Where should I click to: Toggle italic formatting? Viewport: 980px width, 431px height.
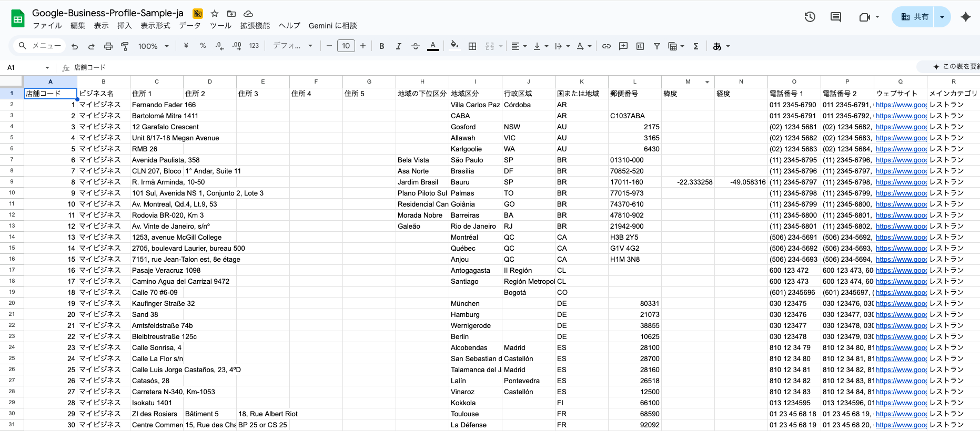tap(398, 46)
